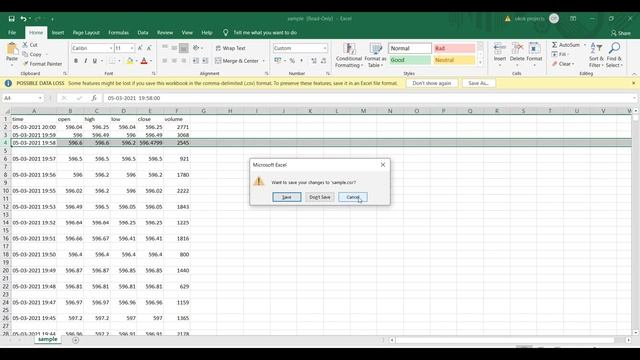Viewport: 640px width, 360px height.
Task: Increase the font size
Action: click(140, 48)
